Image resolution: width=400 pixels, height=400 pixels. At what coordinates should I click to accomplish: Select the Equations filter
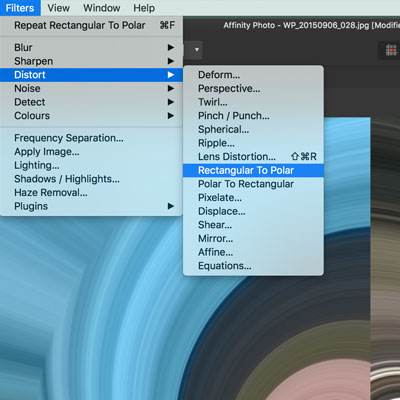point(253,266)
